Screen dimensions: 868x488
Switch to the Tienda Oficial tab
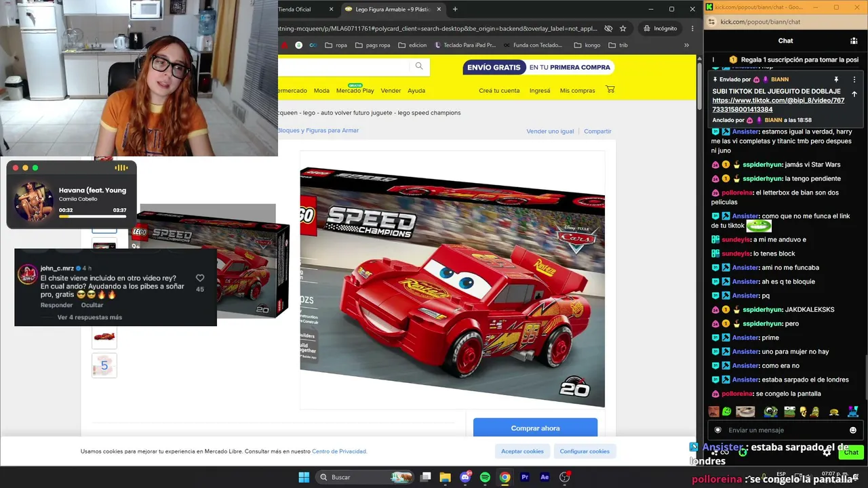(x=294, y=9)
